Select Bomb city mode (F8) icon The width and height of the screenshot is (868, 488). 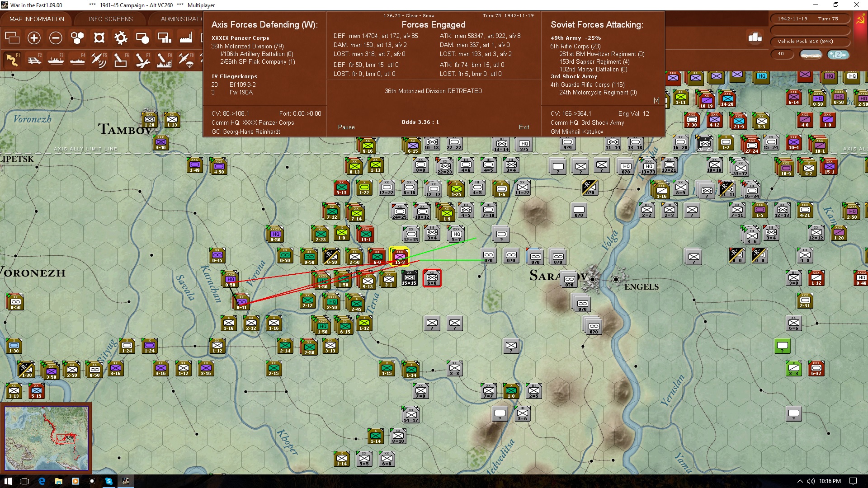164,60
